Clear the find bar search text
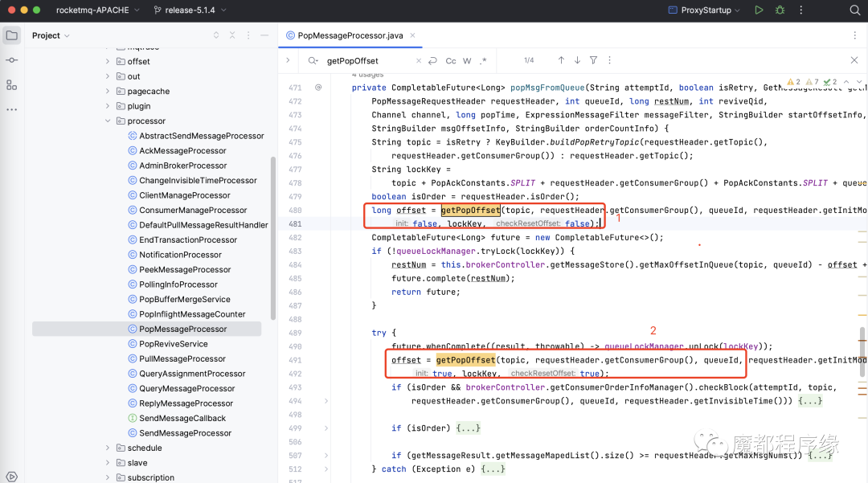The width and height of the screenshot is (868, 483). coord(419,61)
